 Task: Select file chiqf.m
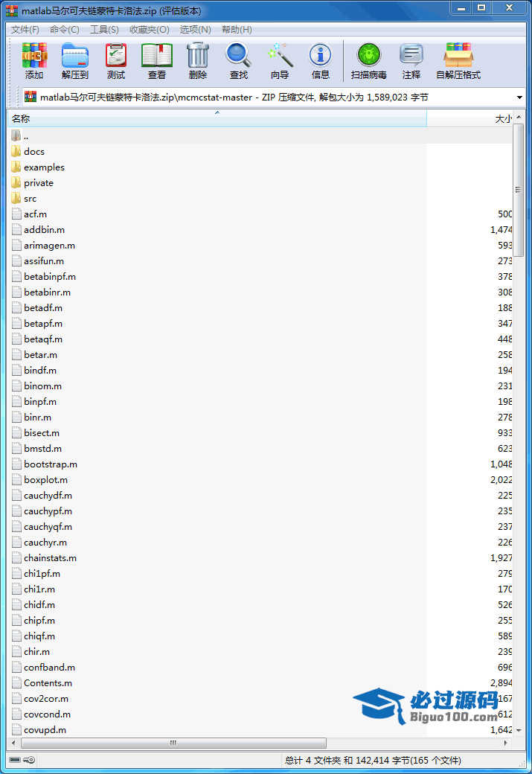33,636
